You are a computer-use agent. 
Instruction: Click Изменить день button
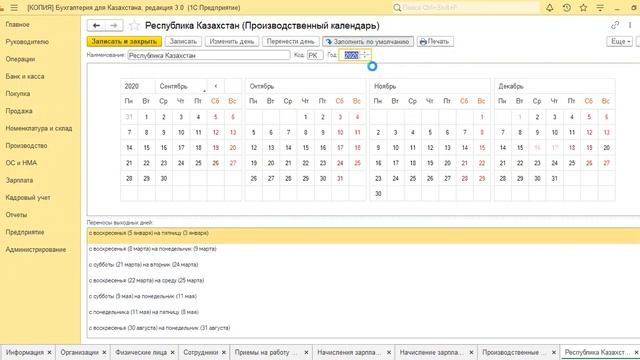click(231, 41)
